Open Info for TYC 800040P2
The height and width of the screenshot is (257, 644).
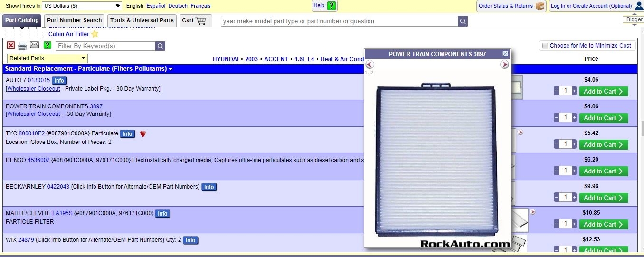[127, 134]
